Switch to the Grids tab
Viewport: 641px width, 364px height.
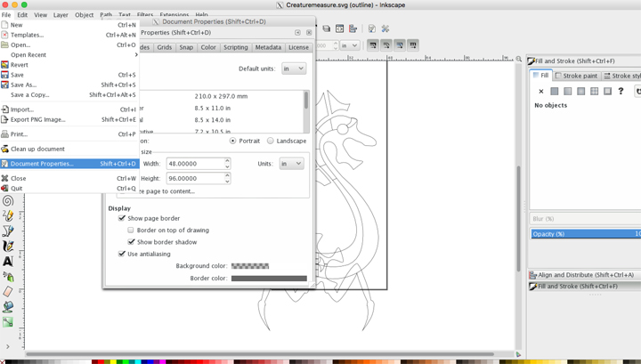pyautogui.click(x=165, y=47)
